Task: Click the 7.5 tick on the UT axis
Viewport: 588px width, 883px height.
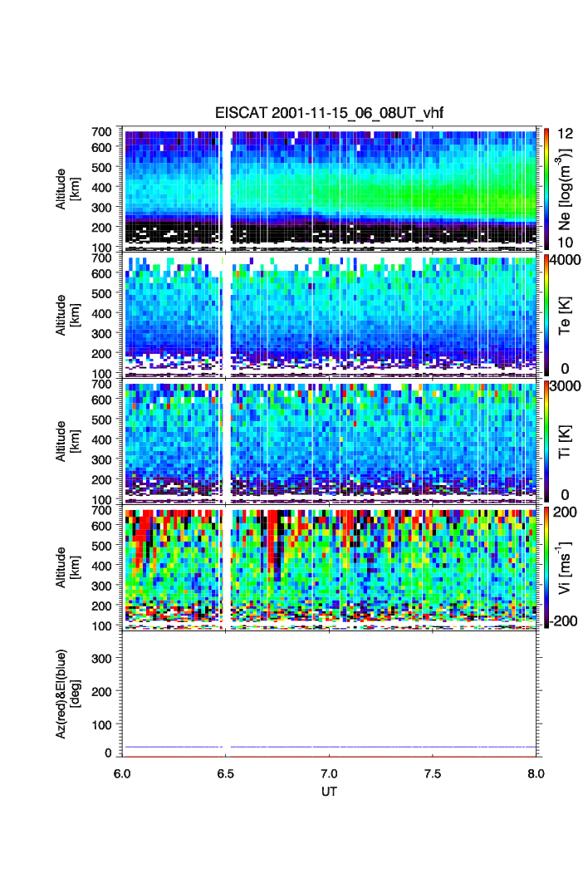Action: click(433, 773)
